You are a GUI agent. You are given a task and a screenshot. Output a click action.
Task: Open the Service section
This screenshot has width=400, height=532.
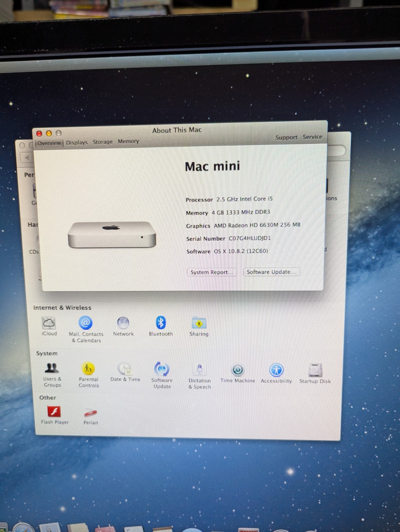pos(312,137)
